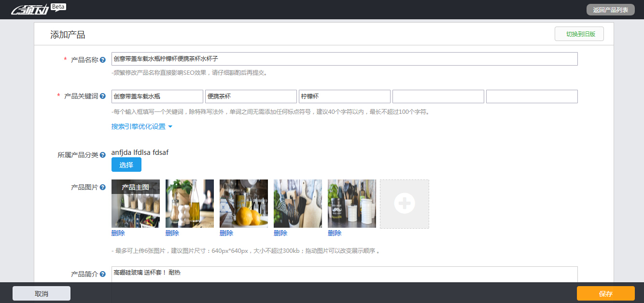Switch to old version via 切换到旧版
This screenshot has height=303, width=644.
579,34
